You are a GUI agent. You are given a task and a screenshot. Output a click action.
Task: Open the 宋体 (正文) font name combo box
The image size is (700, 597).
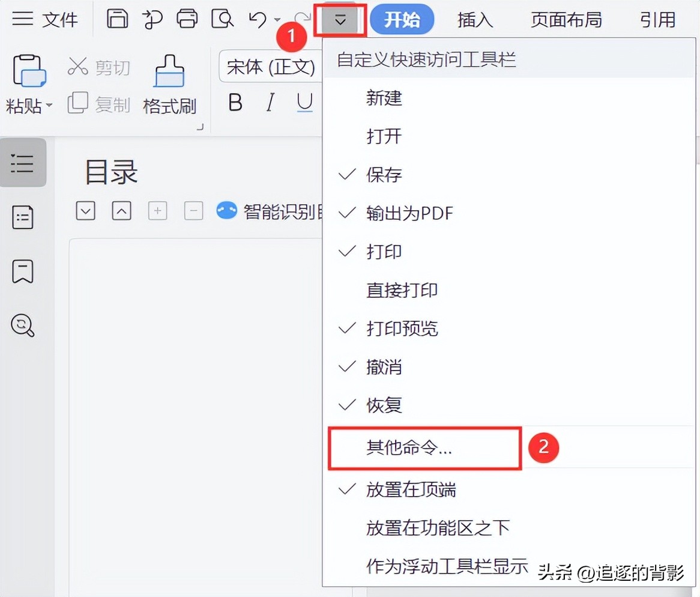271,67
